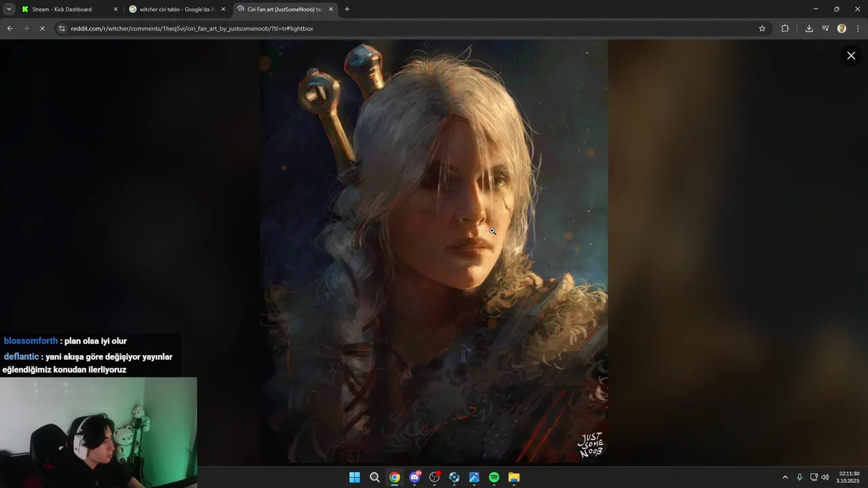
Task: Close the Stream - Kick Dashboard tab
Action: tap(115, 9)
